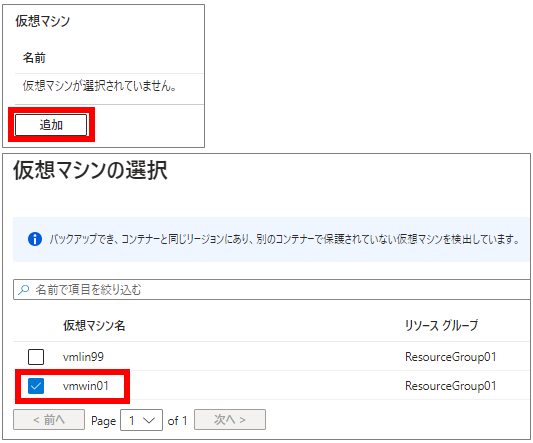Click ResourceGroup01 in the vmlin99 row
The image size is (533, 443).
(450, 357)
